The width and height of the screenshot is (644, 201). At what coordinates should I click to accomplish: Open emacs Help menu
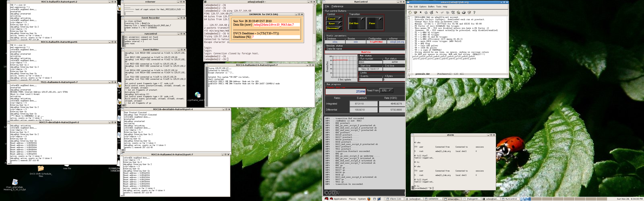click(x=445, y=7)
